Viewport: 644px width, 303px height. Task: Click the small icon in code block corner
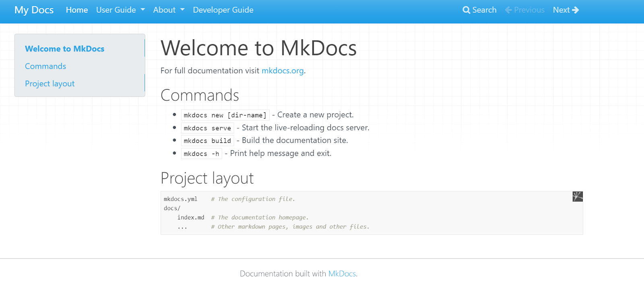578,197
